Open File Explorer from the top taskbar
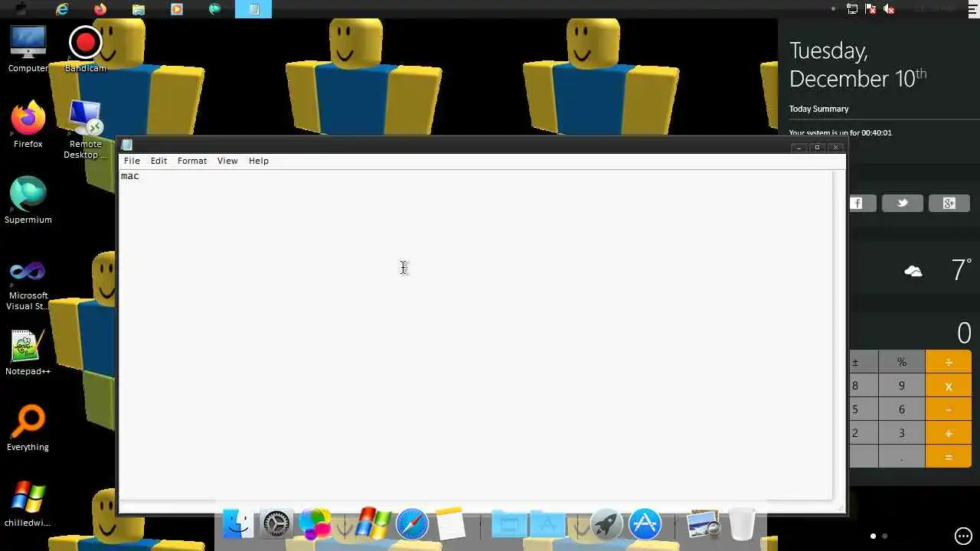The width and height of the screenshot is (980, 551). pos(139,9)
